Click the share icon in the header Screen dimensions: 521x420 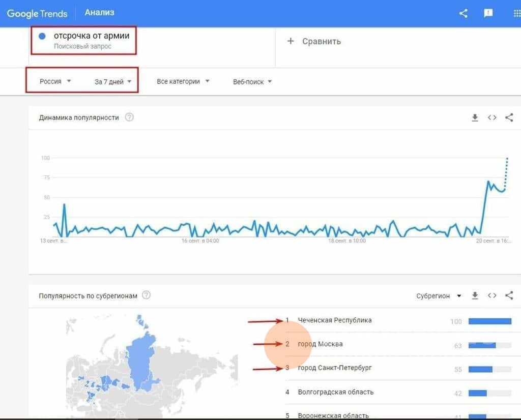click(463, 13)
